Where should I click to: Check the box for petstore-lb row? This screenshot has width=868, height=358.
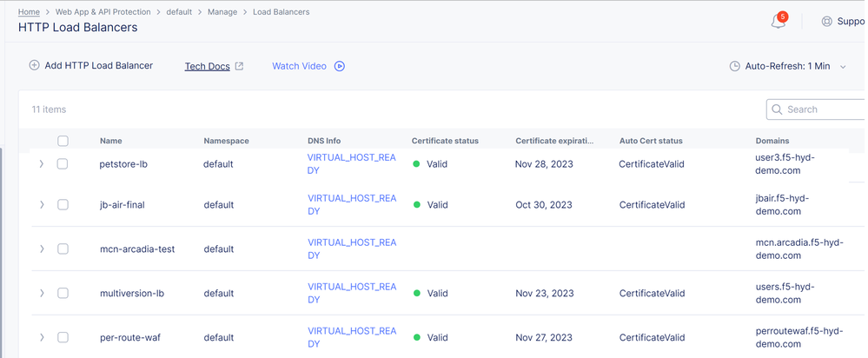(63, 163)
